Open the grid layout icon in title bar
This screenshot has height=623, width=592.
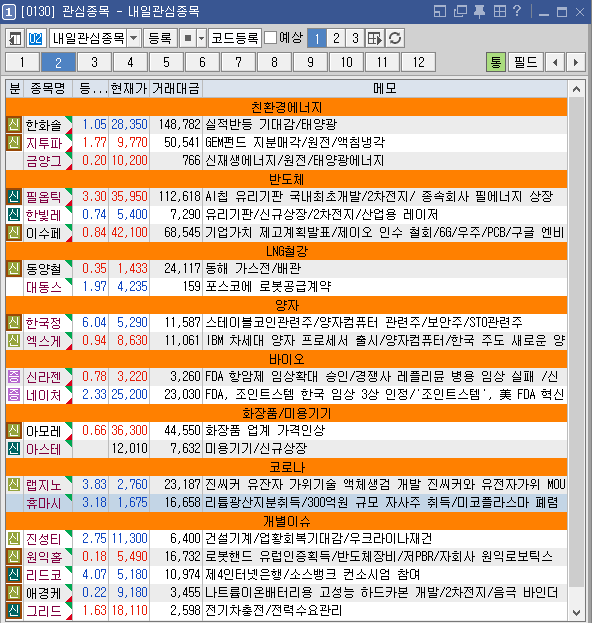[500, 12]
